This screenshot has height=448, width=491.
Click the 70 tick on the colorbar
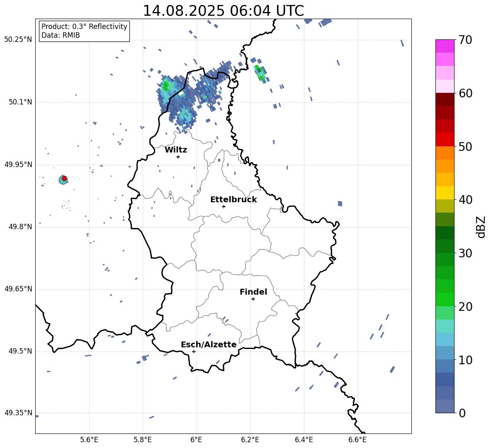(x=465, y=40)
